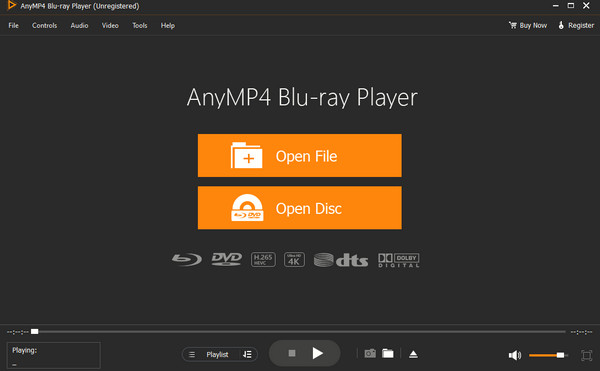Image resolution: width=600 pixels, height=371 pixels.
Task: Click the volume slider handle
Action: pos(560,355)
